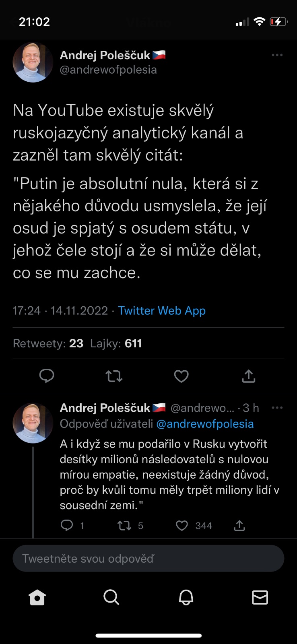Share the main tweet

[x=249, y=376]
